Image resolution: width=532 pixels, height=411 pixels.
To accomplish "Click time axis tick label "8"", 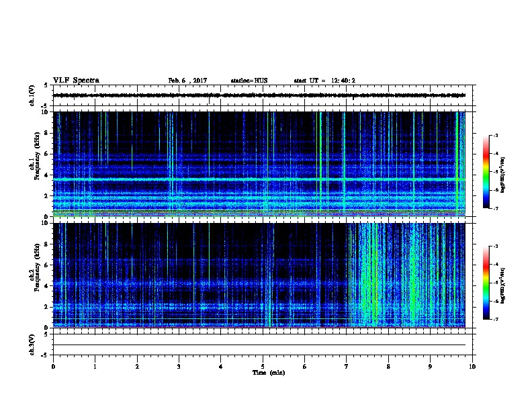I will point(388,367).
